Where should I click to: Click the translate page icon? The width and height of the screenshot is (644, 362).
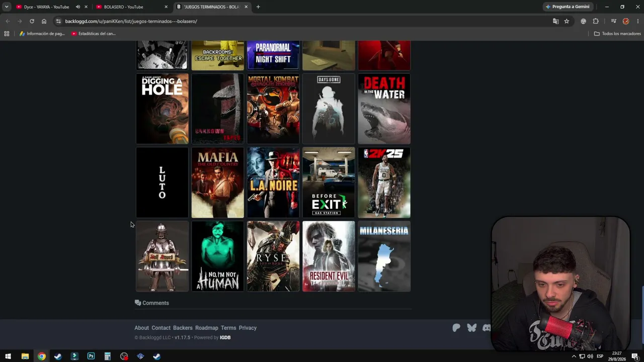pyautogui.click(x=555, y=21)
